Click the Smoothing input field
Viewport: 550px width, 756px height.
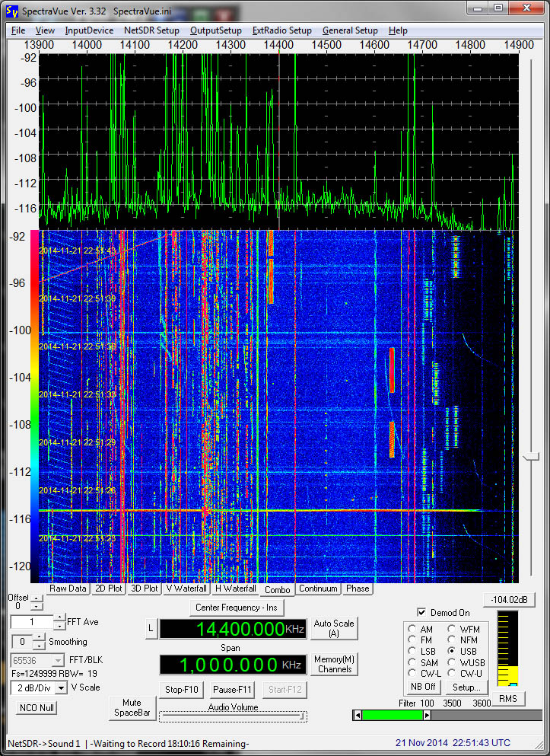click(x=22, y=642)
